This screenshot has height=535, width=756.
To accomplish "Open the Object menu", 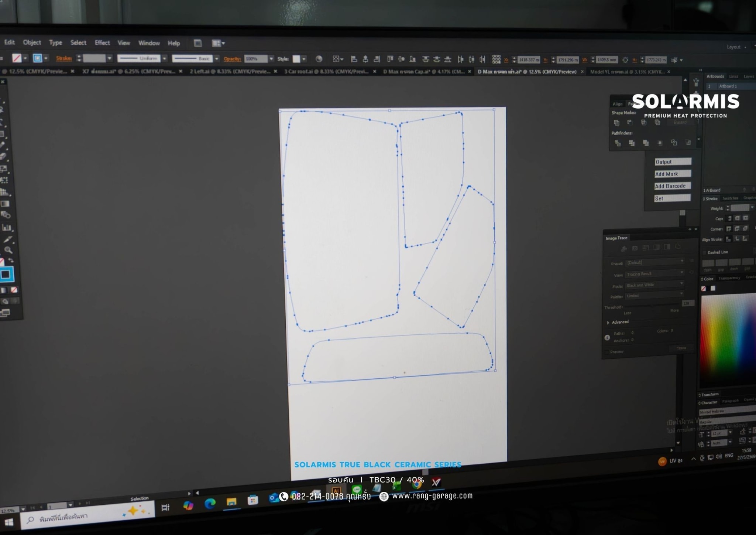I will click(x=32, y=42).
